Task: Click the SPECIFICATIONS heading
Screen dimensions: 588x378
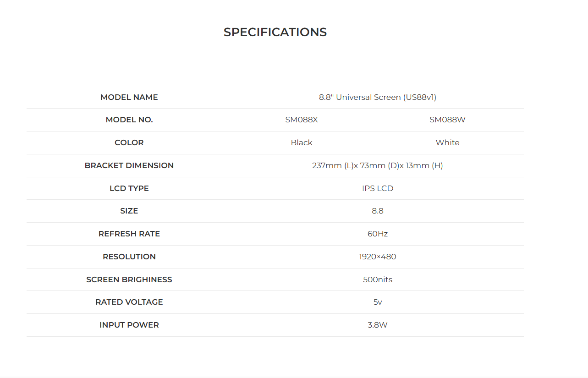Action: click(275, 32)
